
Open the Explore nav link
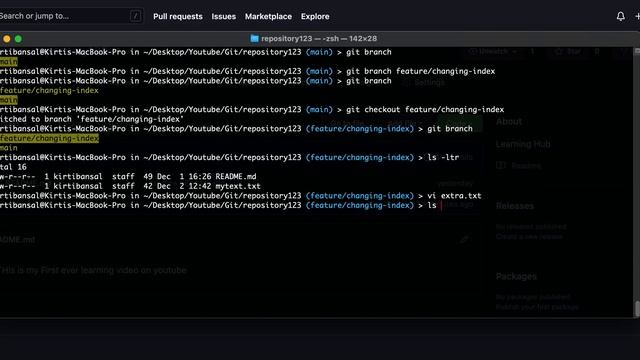(x=315, y=17)
